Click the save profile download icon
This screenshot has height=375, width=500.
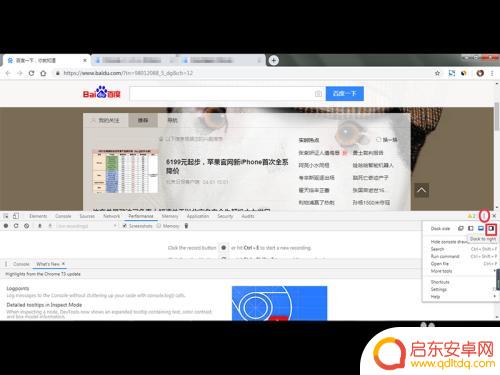click(50, 226)
